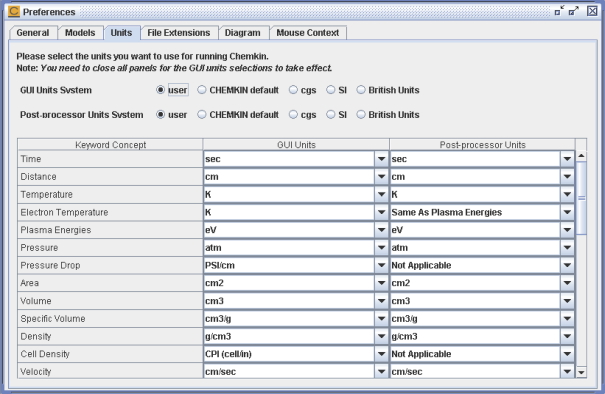
Task: Click the minimize-to-icon button in title bar
Action: pos(559,11)
